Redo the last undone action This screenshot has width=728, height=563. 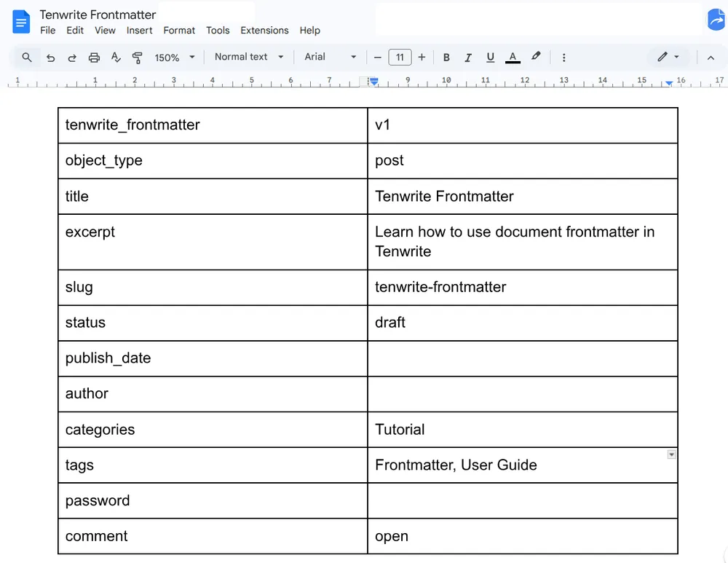point(72,58)
